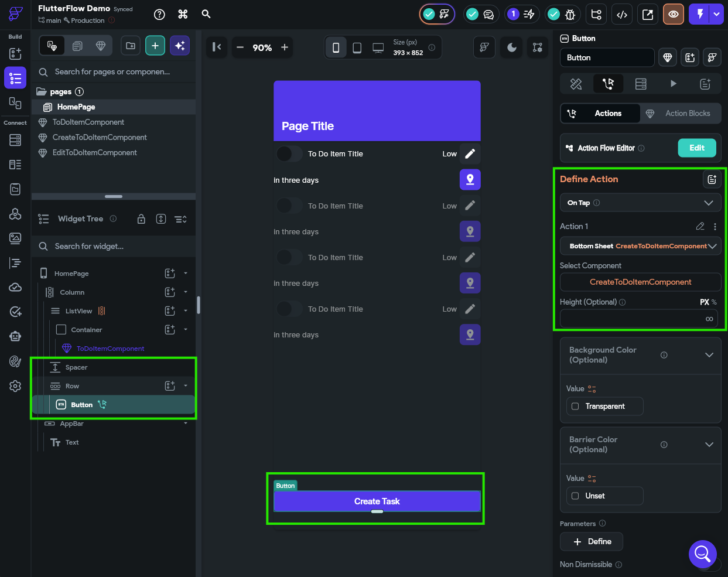Screen dimensions: 728x577
Task: Edit the Button widget name field
Action: click(x=607, y=57)
